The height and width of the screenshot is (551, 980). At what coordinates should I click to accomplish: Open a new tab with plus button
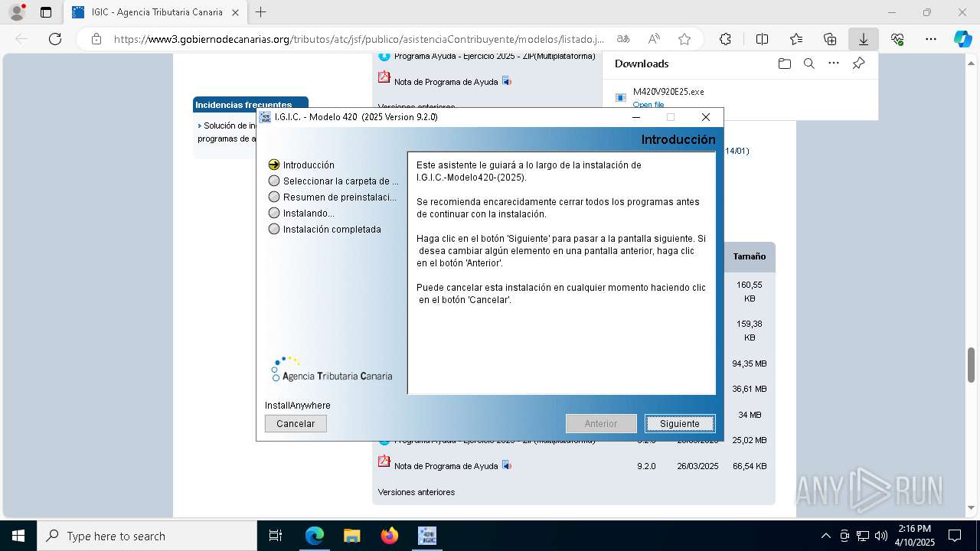point(260,12)
